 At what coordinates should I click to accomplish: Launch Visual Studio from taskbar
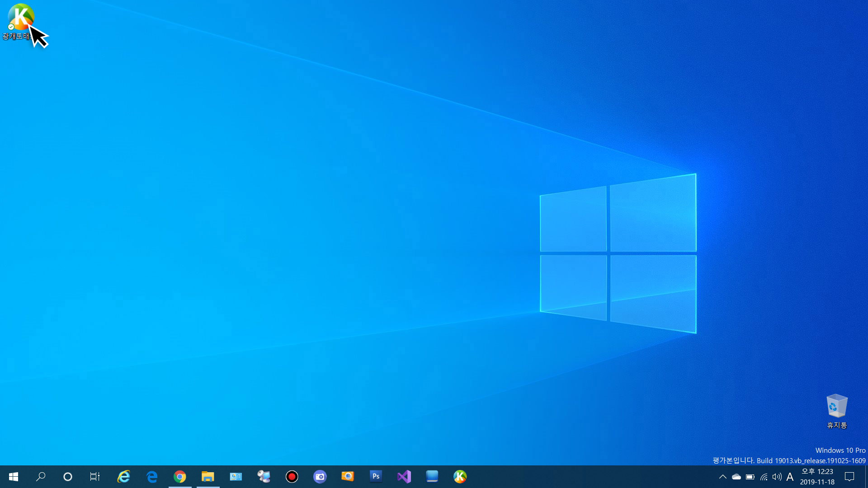click(404, 477)
